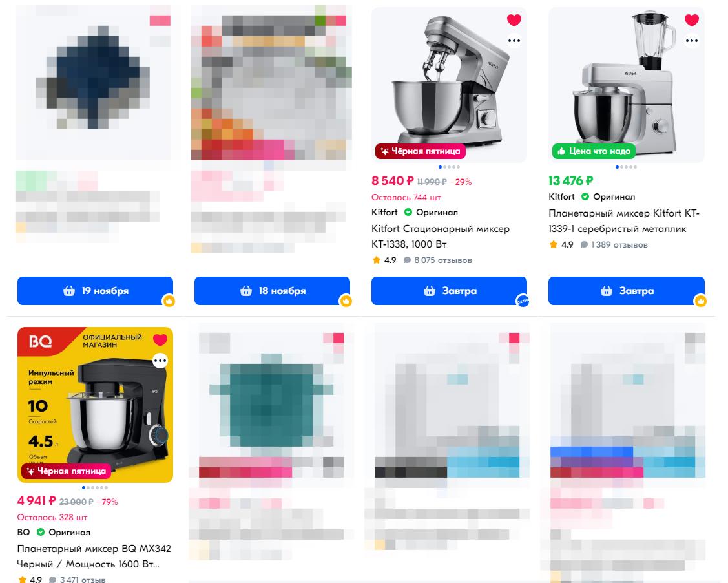Open Kitfort Стационарный миксер KT-1338 title
The height and width of the screenshot is (583, 728).
pyautogui.click(x=441, y=237)
